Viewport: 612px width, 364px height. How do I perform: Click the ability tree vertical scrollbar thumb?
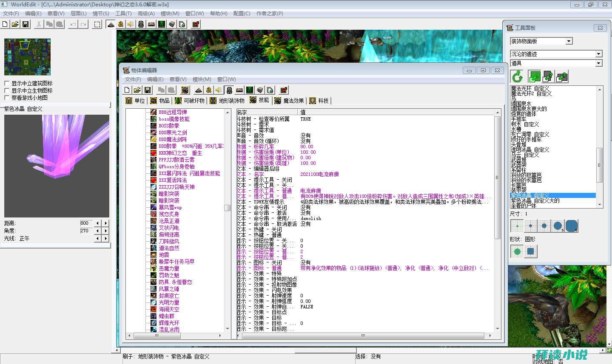(x=227, y=208)
